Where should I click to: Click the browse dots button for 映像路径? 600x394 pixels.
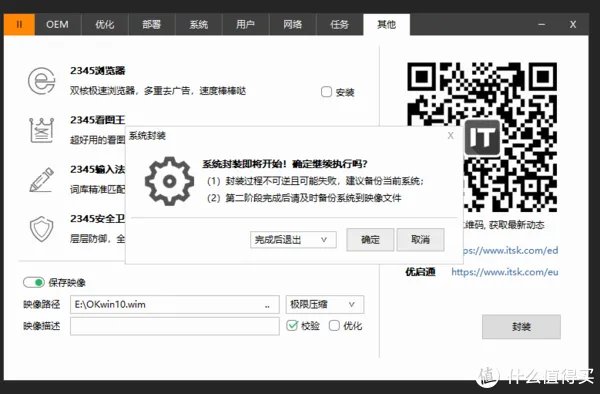pyautogui.click(x=267, y=306)
